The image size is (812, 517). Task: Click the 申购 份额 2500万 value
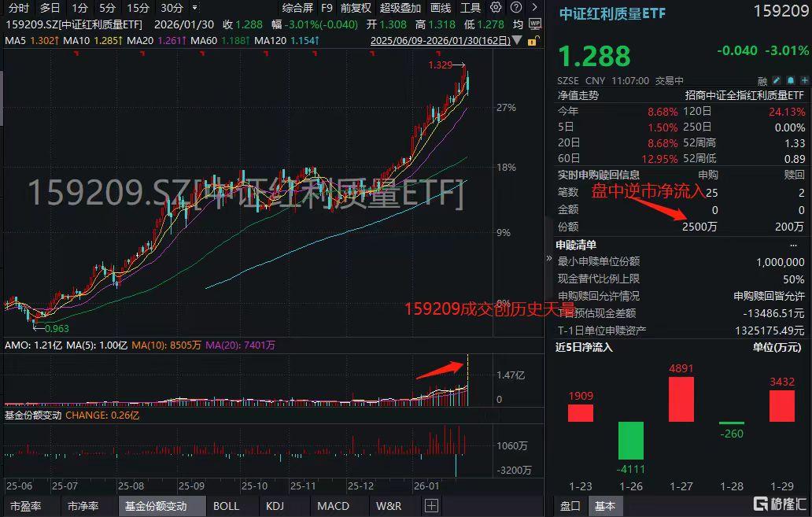coord(699,227)
